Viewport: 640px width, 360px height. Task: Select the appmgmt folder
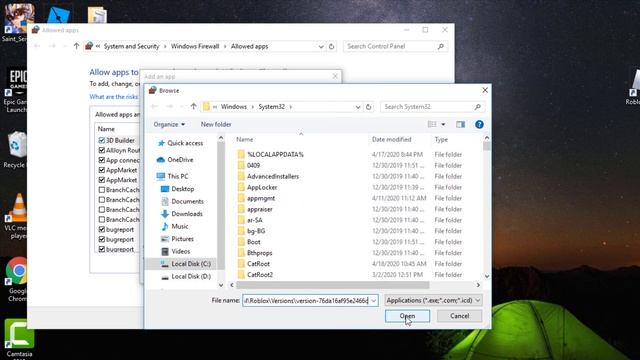(256, 198)
